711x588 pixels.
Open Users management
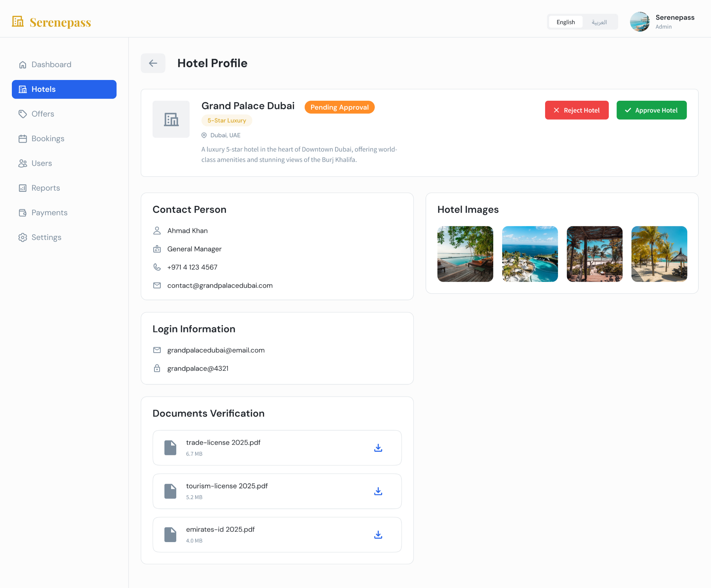[64, 163]
